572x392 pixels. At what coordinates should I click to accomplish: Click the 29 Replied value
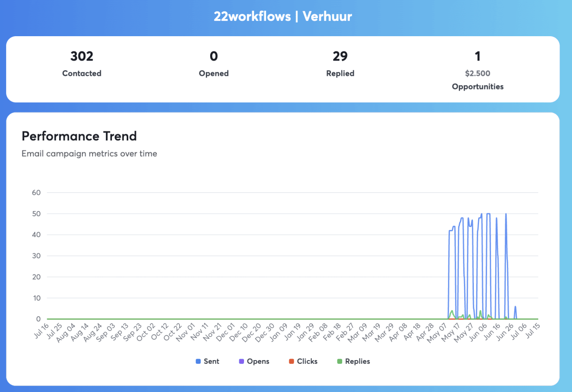click(340, 57)
